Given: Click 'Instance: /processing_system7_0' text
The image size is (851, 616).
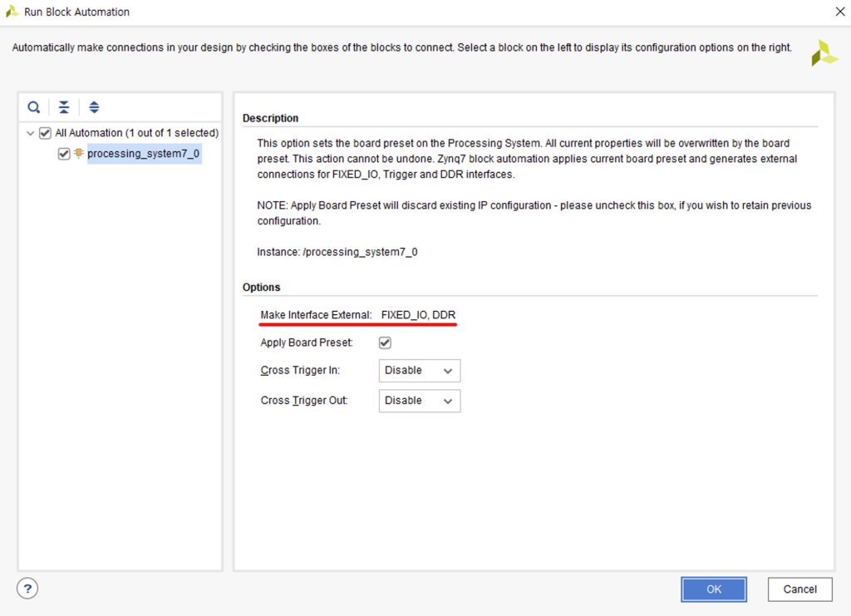Looking at the screenshot, I should click(x=337, y=252).
